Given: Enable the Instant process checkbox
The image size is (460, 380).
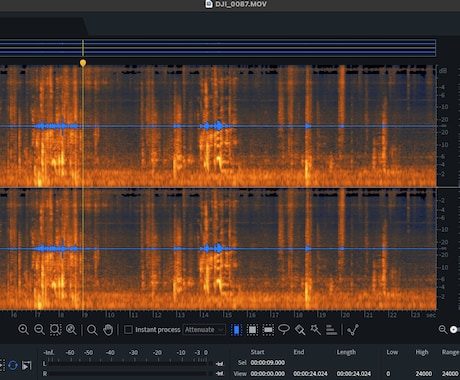Looking at the screenshot, I should click(128, 330).
